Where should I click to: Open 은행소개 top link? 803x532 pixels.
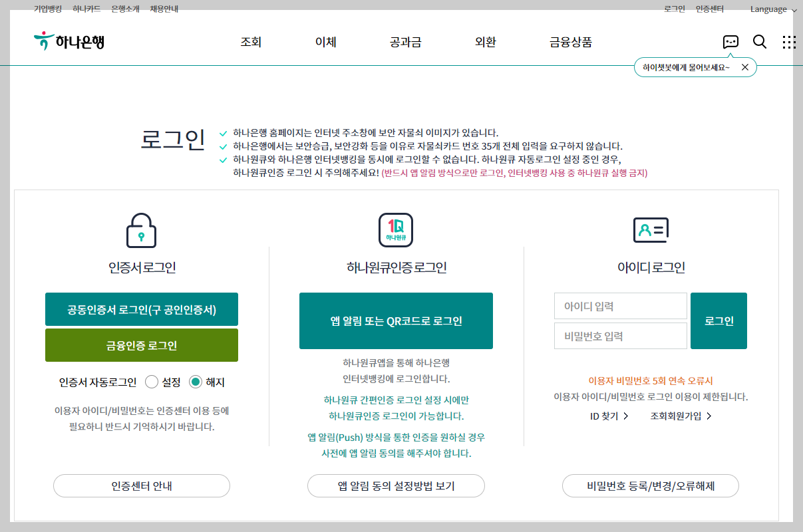[x=125, y=9]
